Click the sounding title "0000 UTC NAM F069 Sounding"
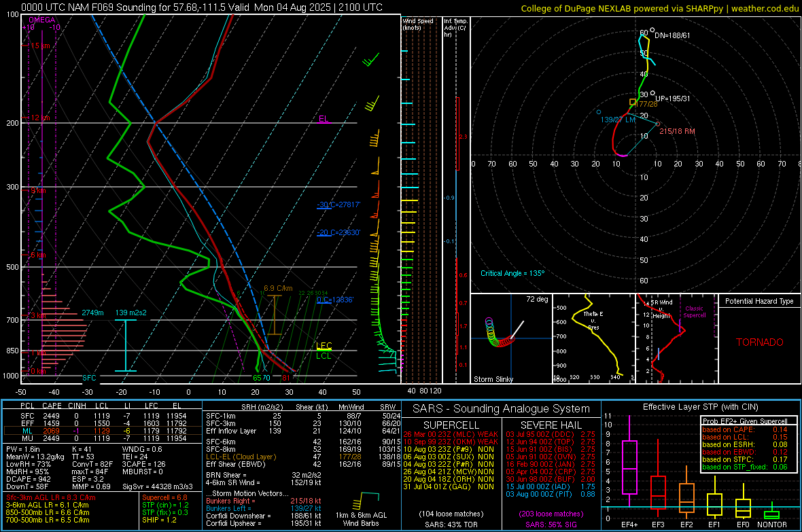 (88, 7)
